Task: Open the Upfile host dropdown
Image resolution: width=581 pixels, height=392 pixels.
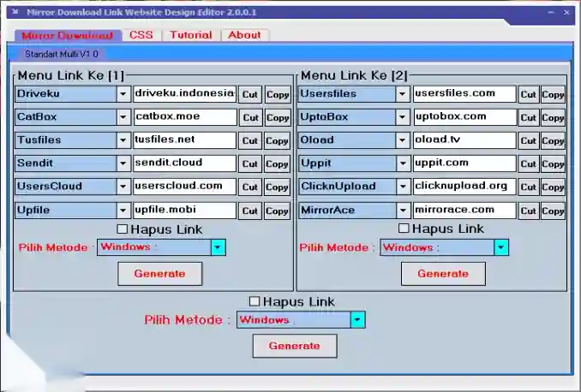Action: click(x=123, y=211)
